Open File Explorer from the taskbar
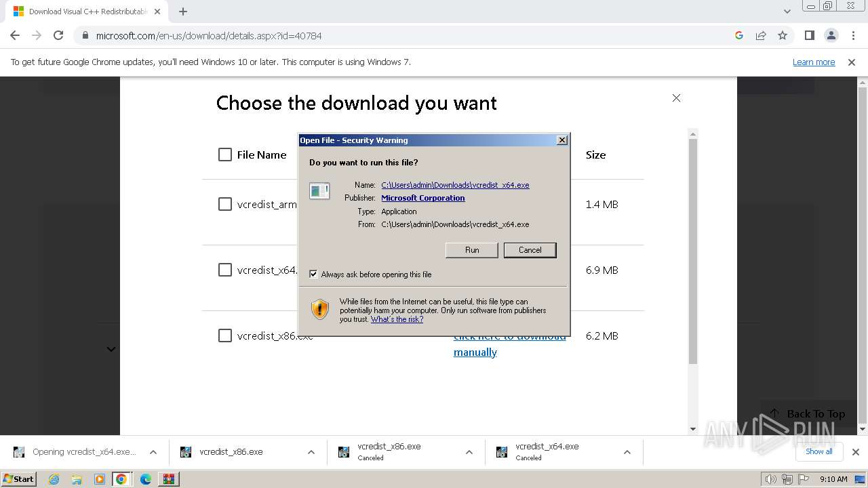 coord(77,479)
